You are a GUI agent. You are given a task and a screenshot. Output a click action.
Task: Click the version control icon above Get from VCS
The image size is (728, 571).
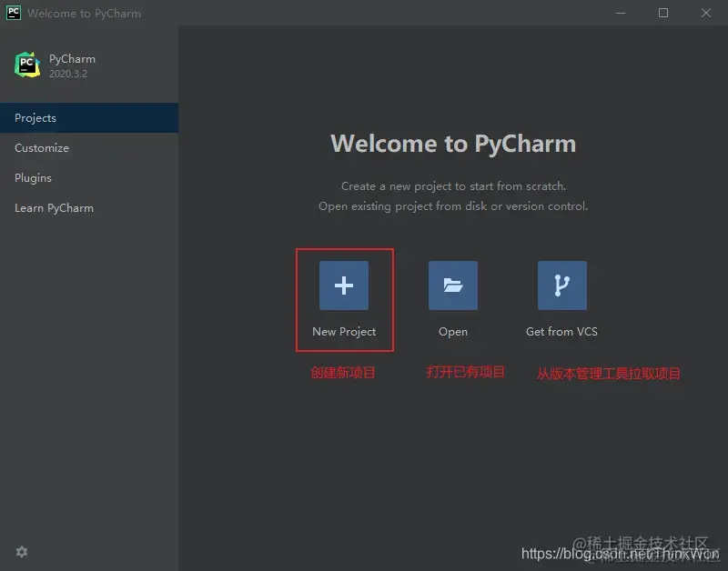(561, 284)
